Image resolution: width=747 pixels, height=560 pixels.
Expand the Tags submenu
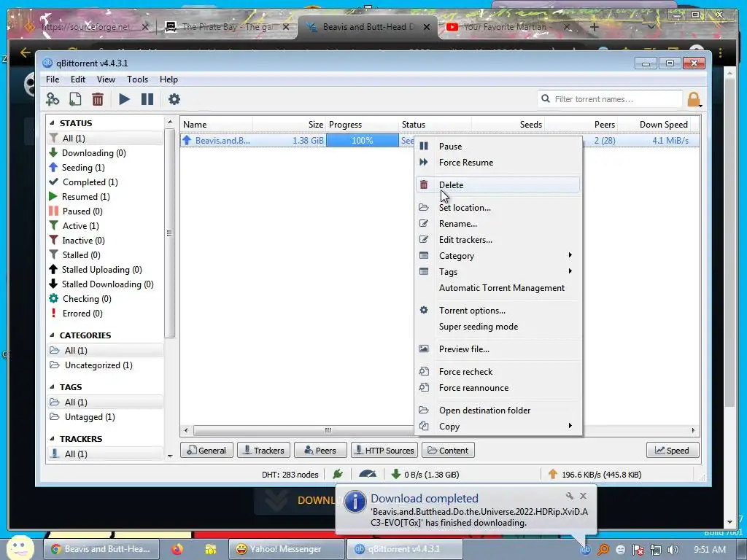(498, 272)
